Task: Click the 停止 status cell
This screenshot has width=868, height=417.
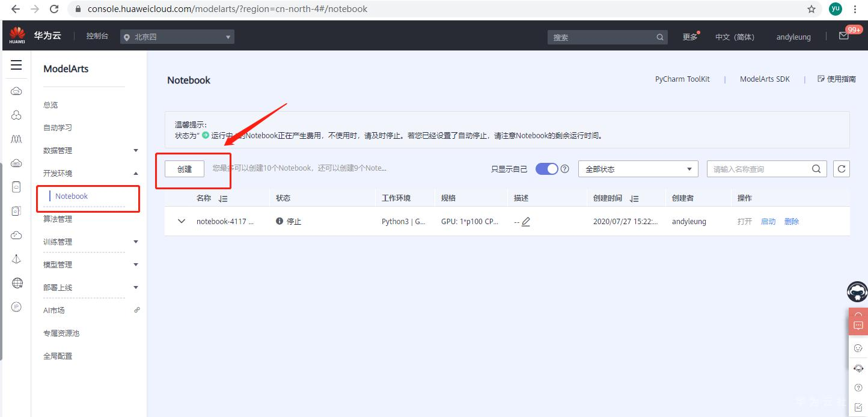Action: (x=289, y=221)
